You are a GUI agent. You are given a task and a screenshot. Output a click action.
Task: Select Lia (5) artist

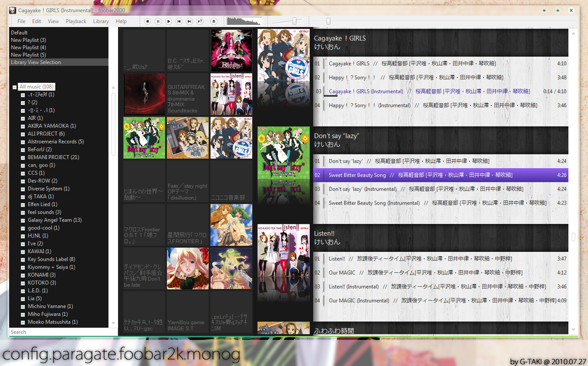pyautogui.click(x=35, y=298)
